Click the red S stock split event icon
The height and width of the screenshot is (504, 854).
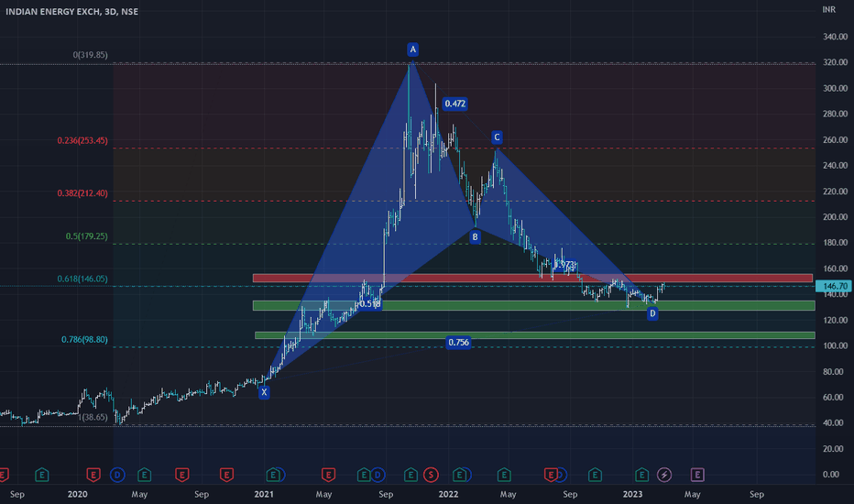(x=431, y=475)
